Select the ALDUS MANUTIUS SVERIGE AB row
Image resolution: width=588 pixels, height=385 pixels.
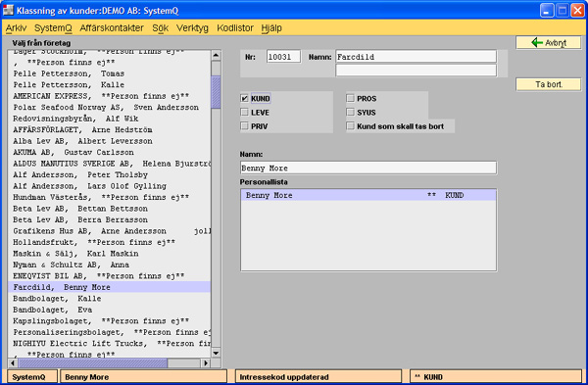(110, 164)
